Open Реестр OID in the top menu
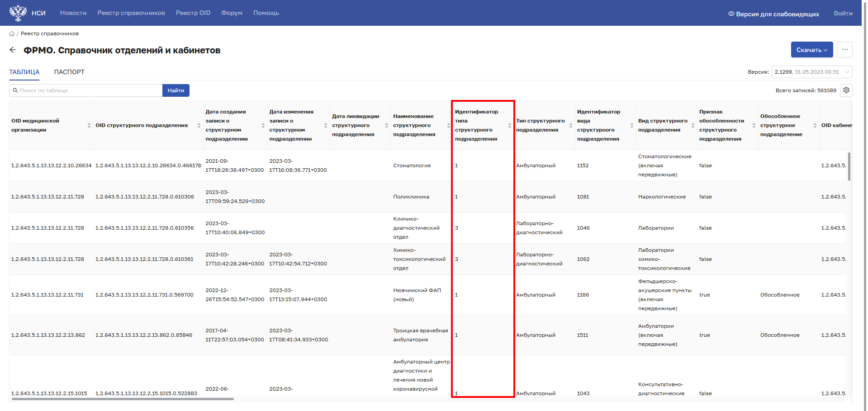This screenshot has height=411, width=868. [193, 13]
